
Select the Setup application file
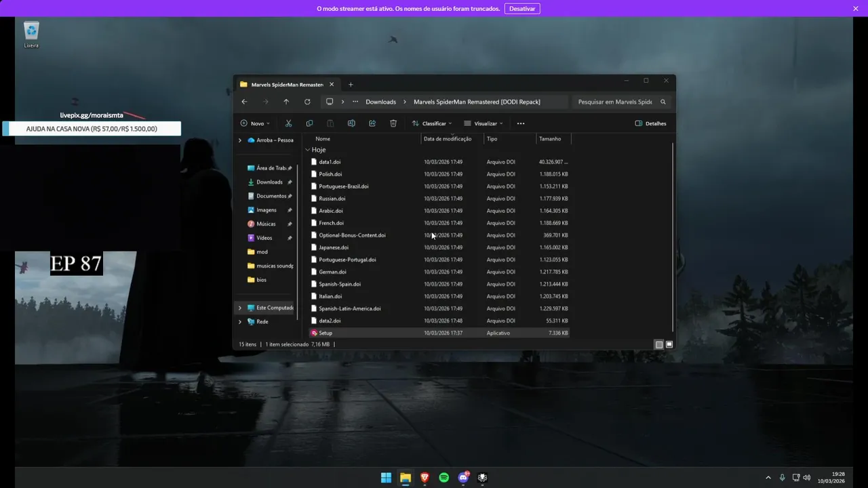pyautogui.click(x=439, y=333)
